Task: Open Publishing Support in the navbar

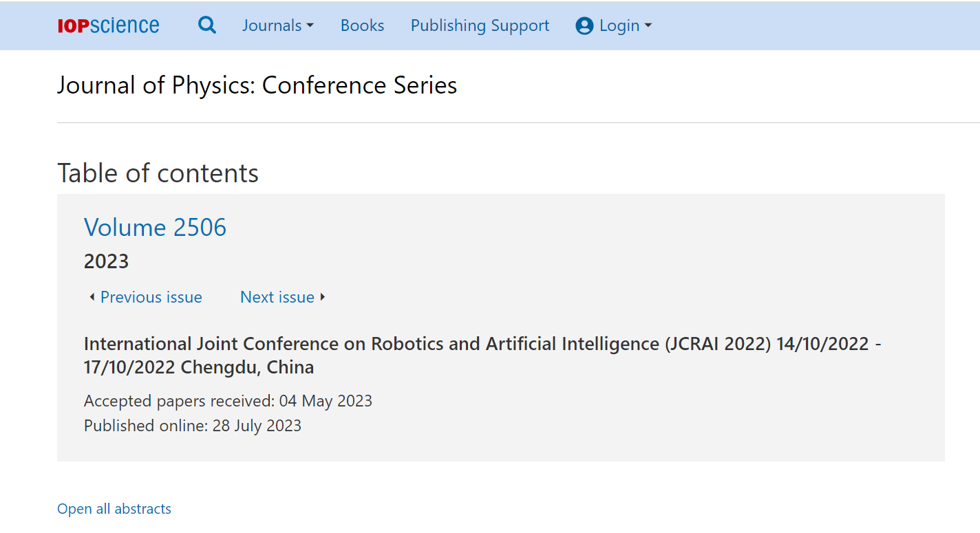Action: pyautogui.click(x=480, y=25)
